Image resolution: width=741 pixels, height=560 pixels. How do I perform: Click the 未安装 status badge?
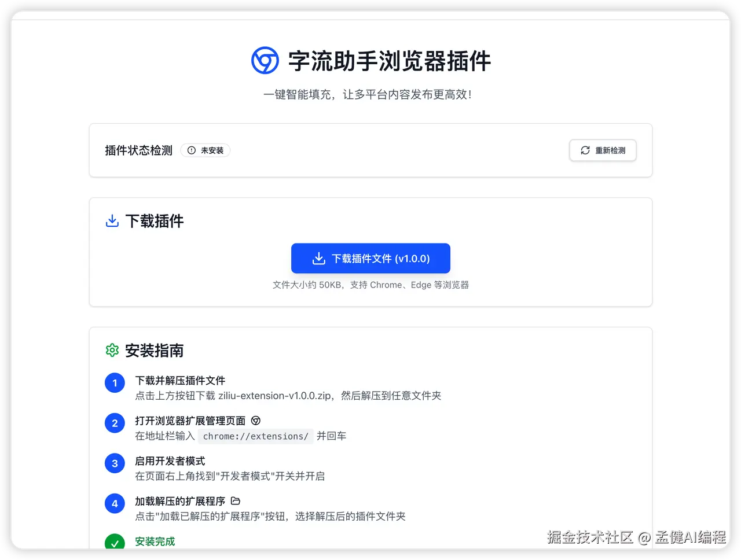coord(206,150)
